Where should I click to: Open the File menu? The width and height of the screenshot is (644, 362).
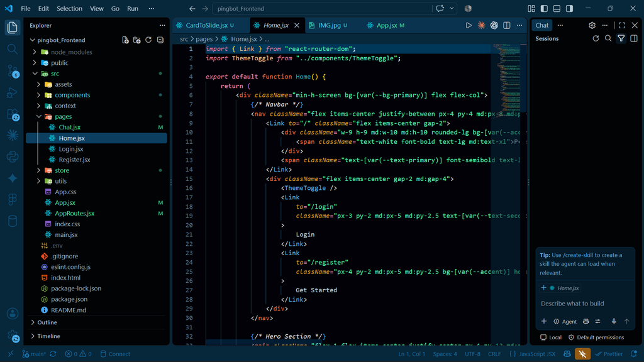point(25,8)
